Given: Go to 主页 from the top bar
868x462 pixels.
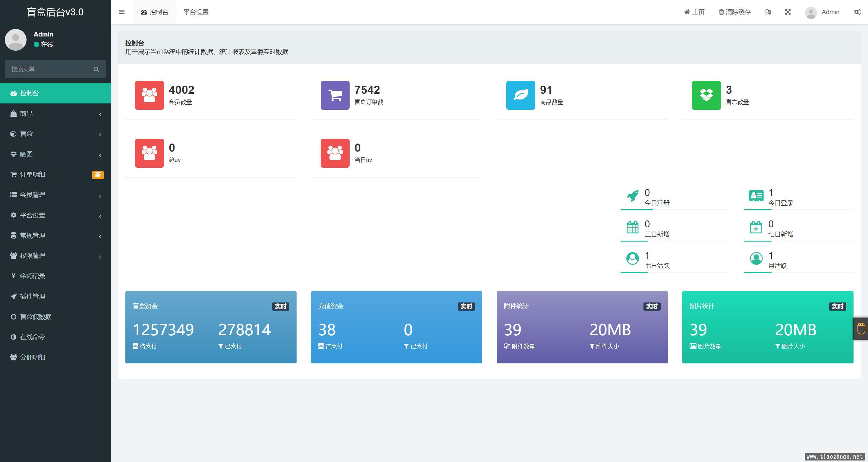Looking at the screenshot, I should pyautogui.click(x=694, y=12).
